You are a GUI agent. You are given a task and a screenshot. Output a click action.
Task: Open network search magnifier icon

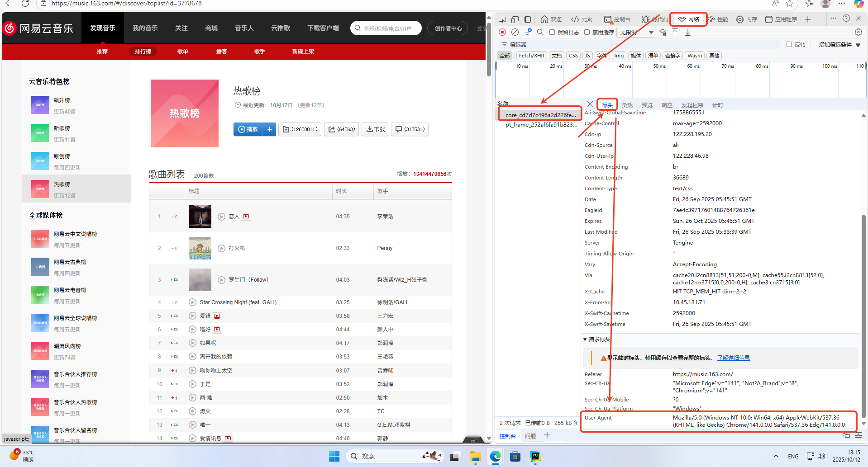point(540,32)
